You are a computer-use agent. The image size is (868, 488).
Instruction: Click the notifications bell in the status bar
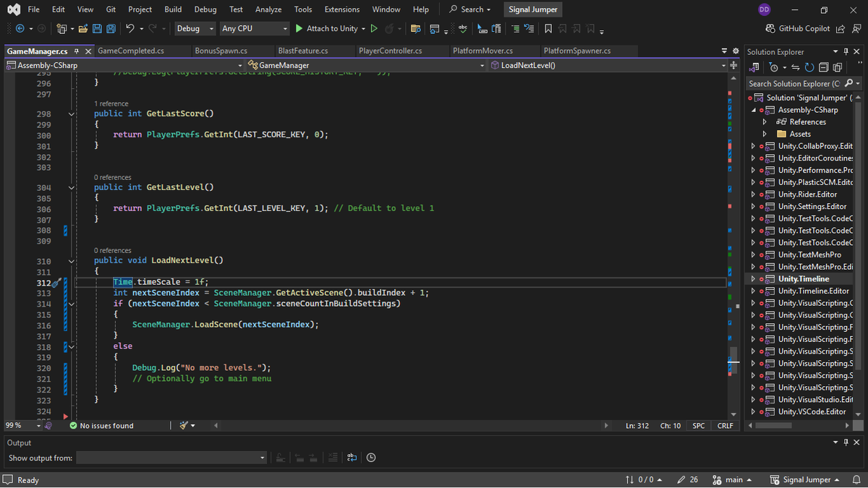pyautogui.click(x=856, y=479)
